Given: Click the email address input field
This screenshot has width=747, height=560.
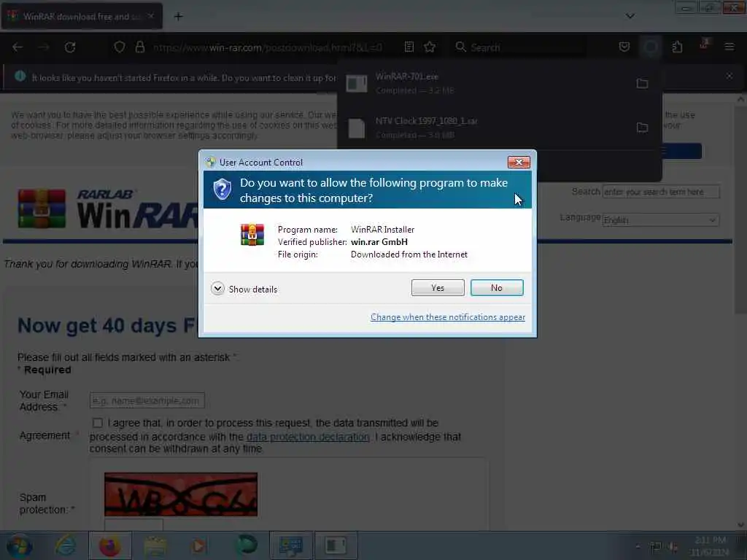Looking at the screenshot, I should [147, 400].
